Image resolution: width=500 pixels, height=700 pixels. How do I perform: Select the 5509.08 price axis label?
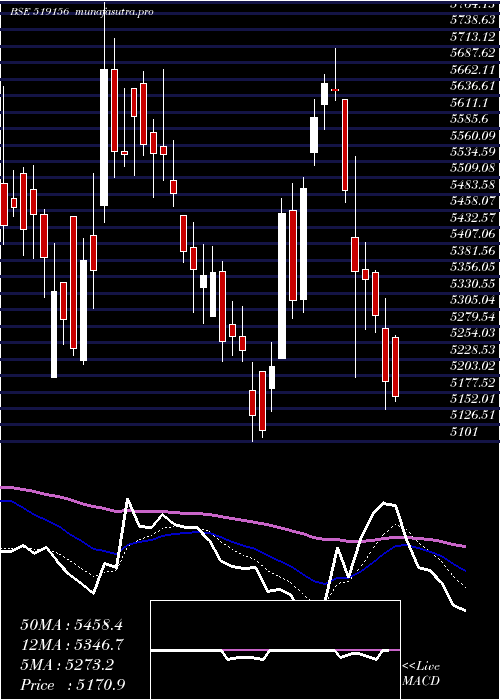click(473, 168)
